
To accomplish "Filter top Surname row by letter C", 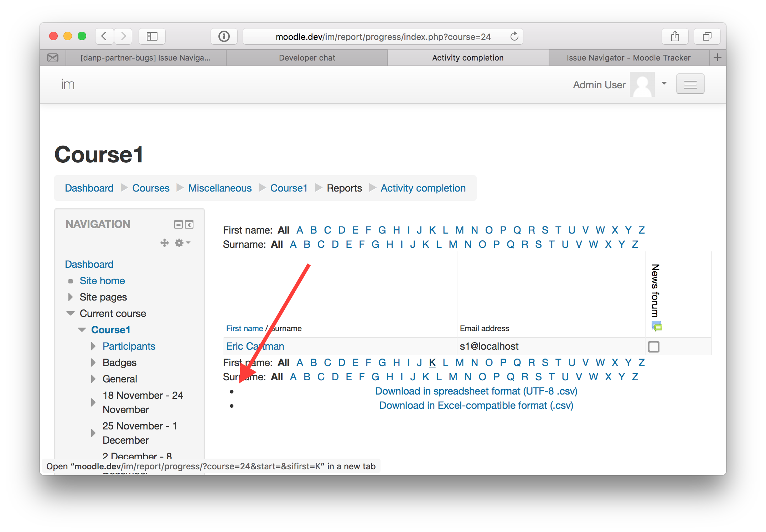I will point(321,244).
